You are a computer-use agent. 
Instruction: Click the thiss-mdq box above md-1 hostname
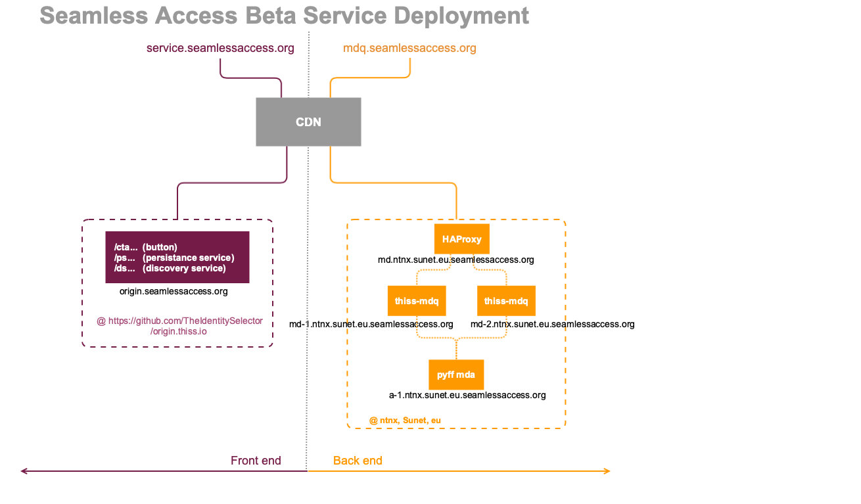tap(417, 301)
